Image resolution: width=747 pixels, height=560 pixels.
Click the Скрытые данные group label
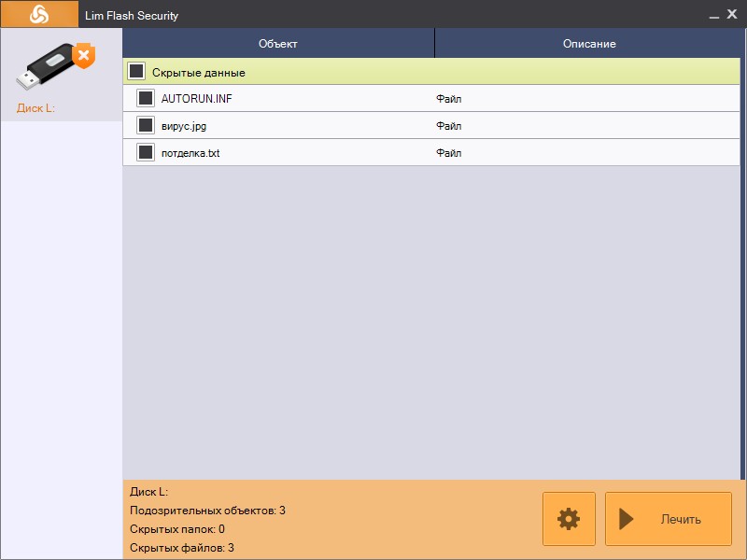click(199, 73)
